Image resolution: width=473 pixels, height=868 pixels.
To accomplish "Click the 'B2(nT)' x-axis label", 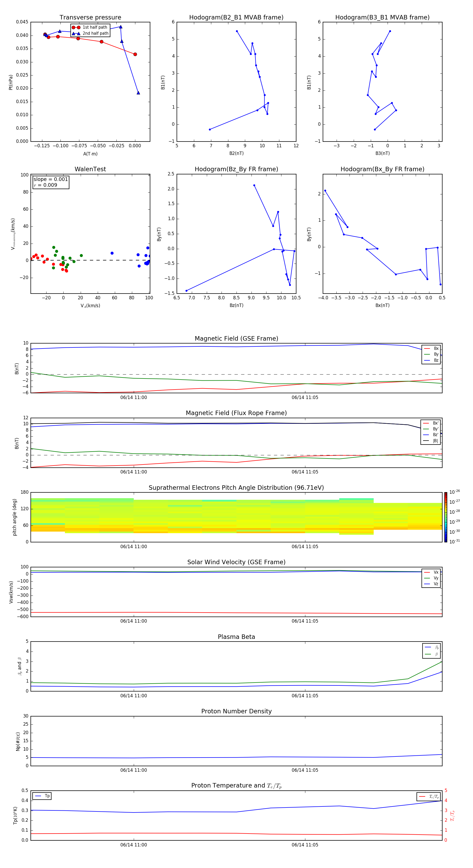I will point(236,153).
